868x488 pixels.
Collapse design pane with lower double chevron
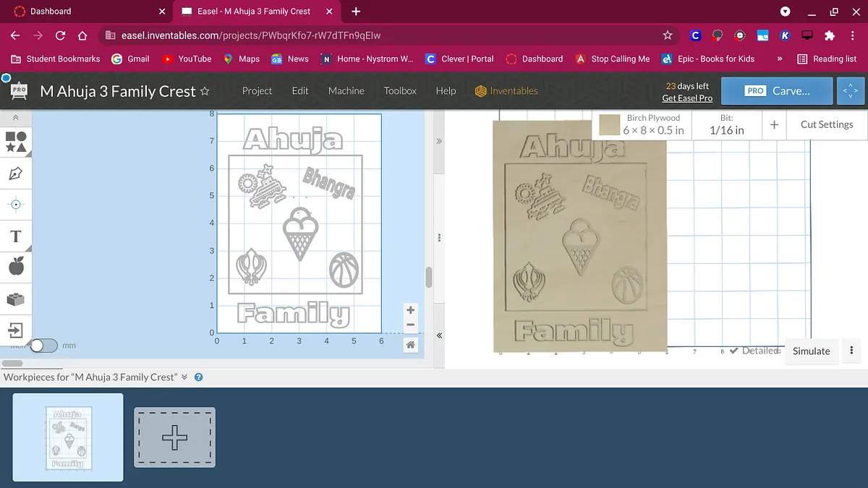[439, 335]
